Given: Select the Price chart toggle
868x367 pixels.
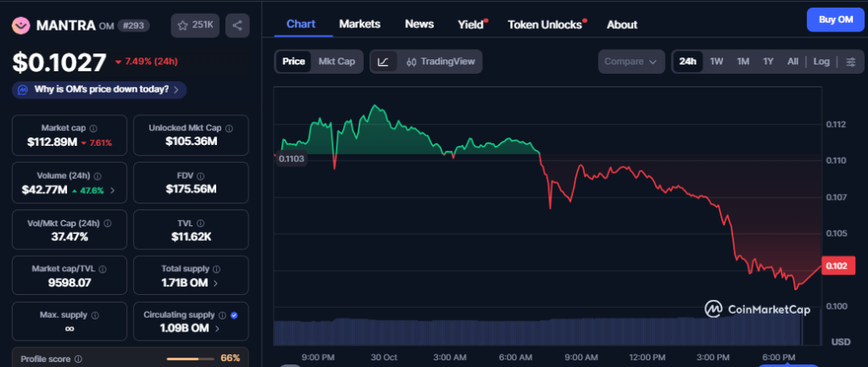Looking at the screenshot, I should coord(293,61).
